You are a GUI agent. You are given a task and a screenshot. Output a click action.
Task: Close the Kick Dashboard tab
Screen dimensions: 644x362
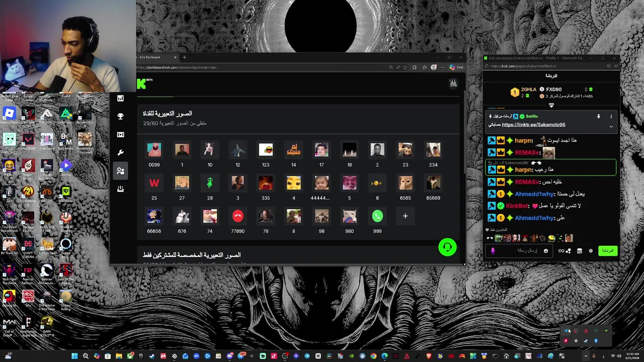point(175,57)
